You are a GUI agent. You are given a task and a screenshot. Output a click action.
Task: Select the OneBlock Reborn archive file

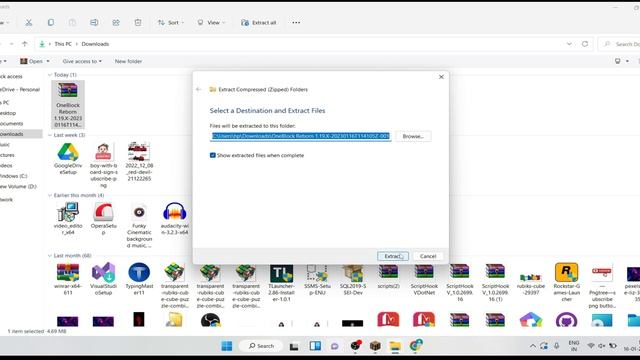point(68,104)
